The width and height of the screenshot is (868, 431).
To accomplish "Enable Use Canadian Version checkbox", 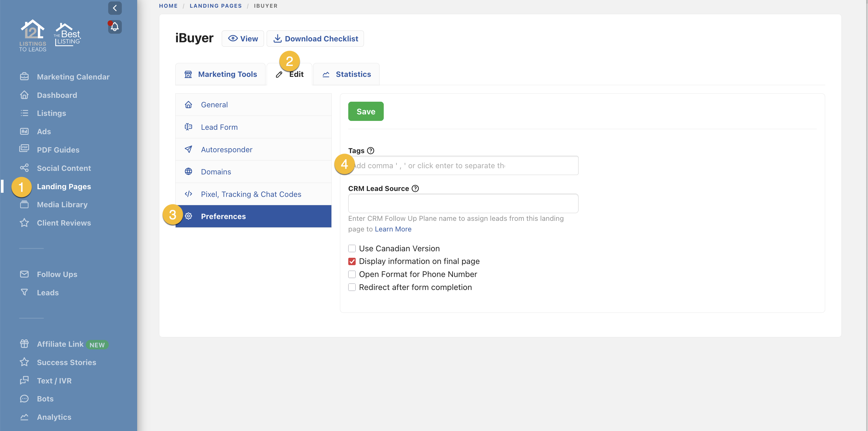I will click(352, 248).
